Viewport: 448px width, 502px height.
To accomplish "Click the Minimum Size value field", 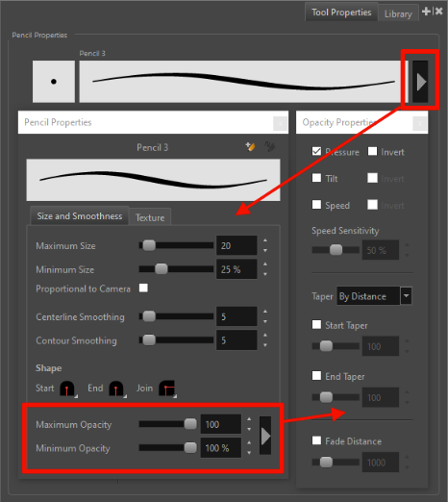I will pos(236,269).
